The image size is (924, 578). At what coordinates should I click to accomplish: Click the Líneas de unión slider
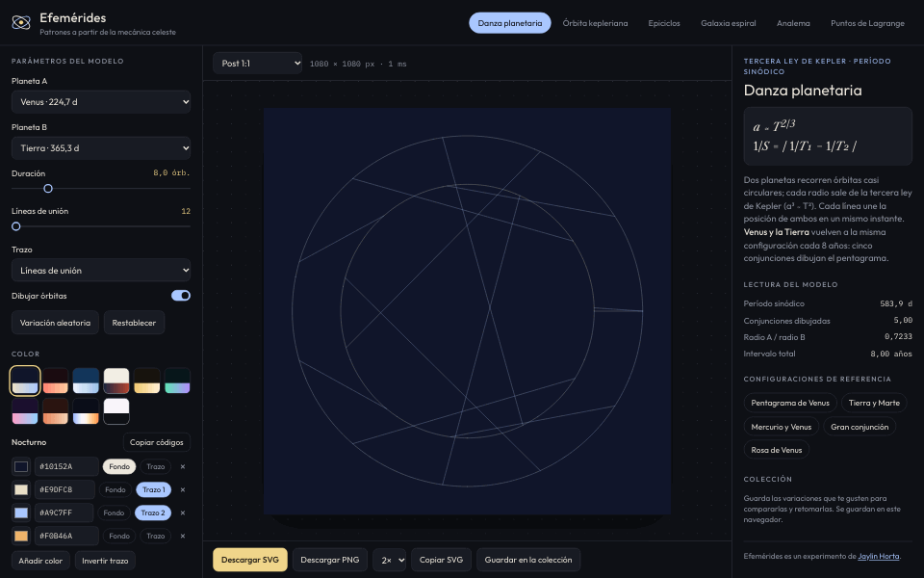coord(101,226)
